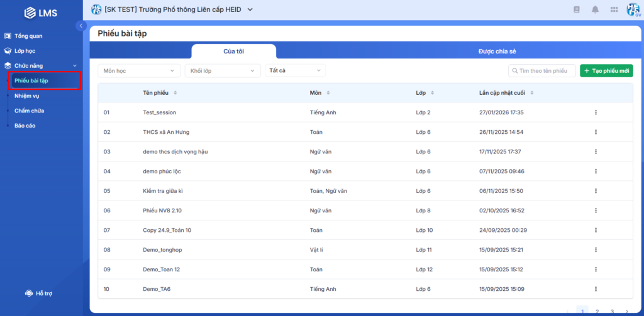Image resolution: width=644 pixels, height=316 pixels.
Task: Open the Khối lớp dropdown filter
Action: click(222, 71)
